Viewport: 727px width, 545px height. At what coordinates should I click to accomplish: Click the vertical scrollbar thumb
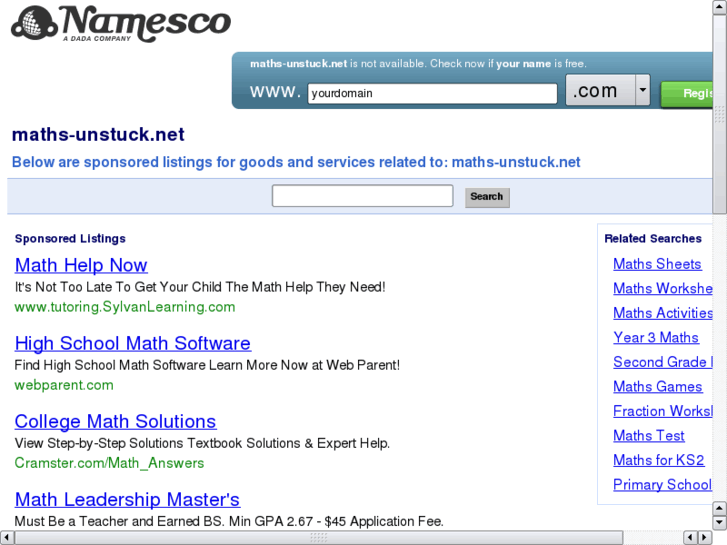click(720, 114)
